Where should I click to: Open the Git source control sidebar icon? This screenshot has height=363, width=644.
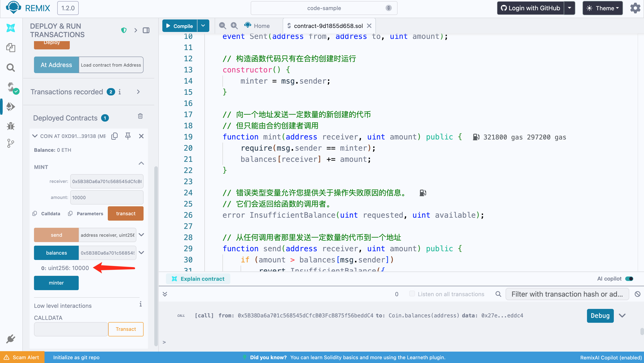11,144
